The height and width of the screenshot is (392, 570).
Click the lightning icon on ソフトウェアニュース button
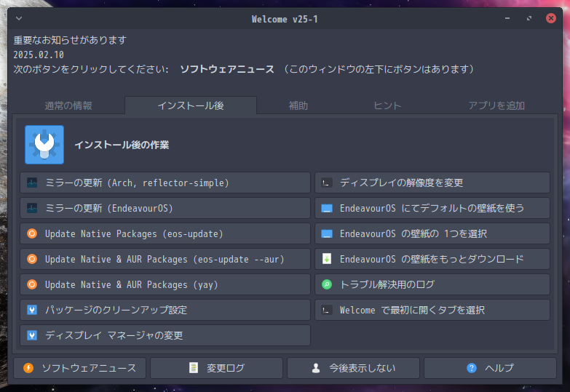[28, 368]
